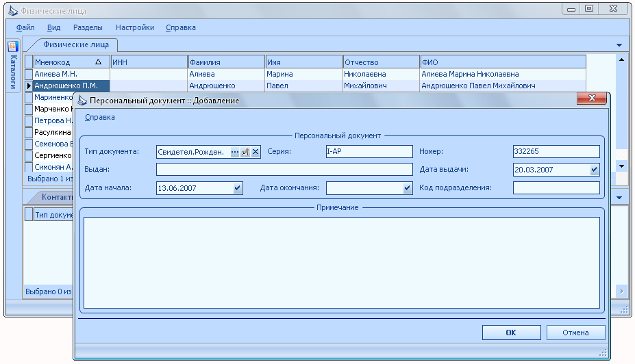Open the Файл menu

coord(25,27)
